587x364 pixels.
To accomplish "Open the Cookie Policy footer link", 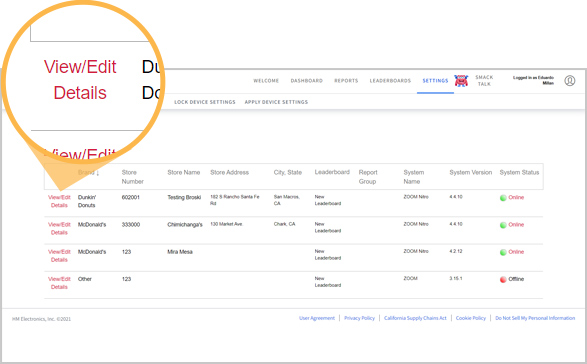I will pyautogui.click(x=471, y=318).
